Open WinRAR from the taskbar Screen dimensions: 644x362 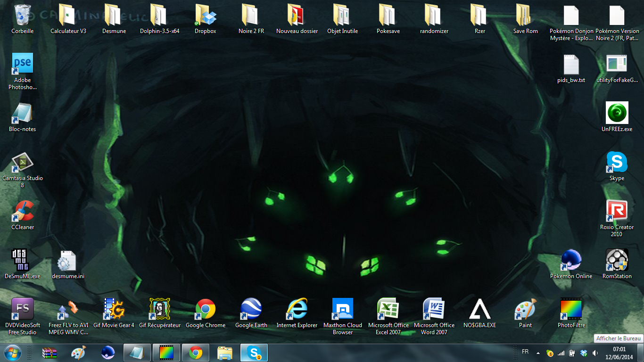(50, 353)
